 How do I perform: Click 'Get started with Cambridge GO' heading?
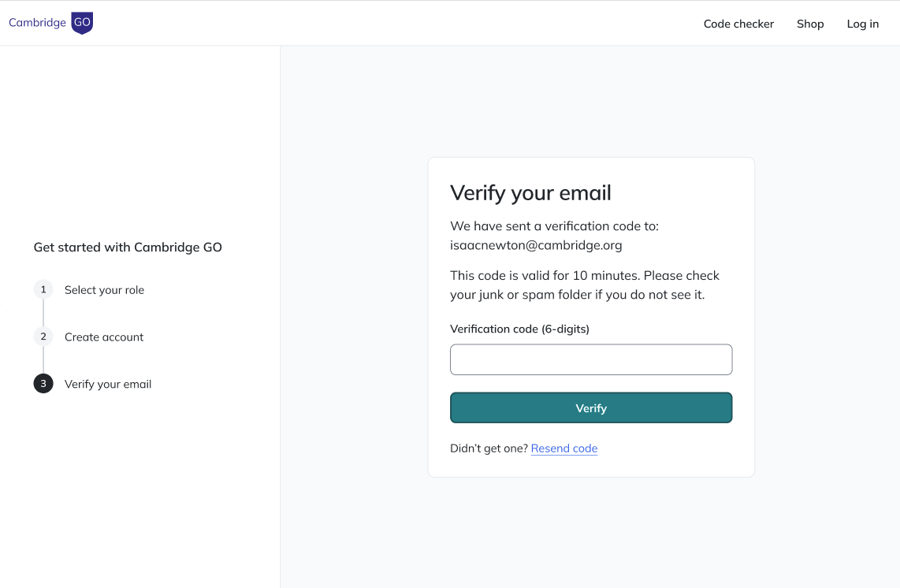128,247
